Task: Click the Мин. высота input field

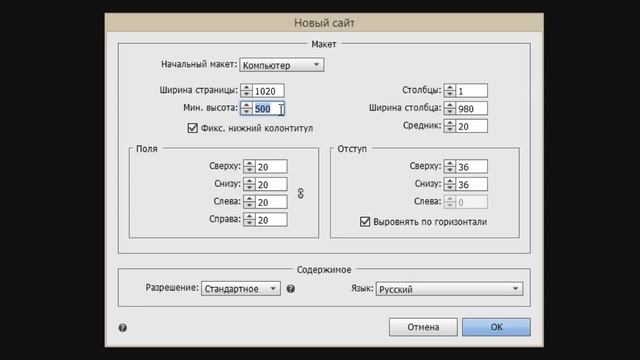Action: (269, 109)
